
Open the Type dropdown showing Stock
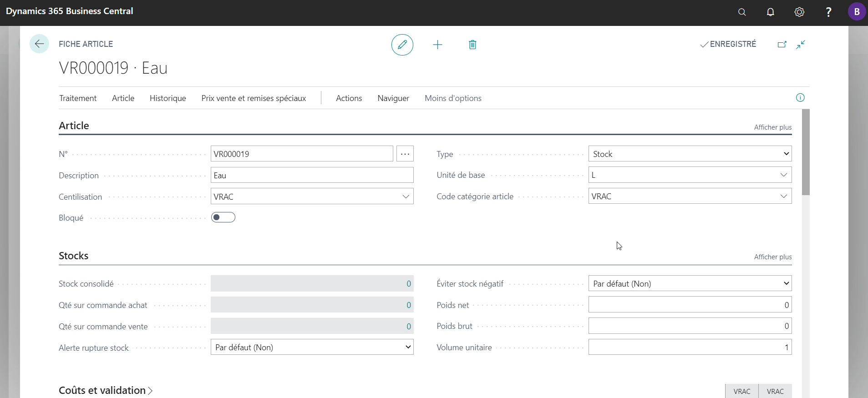(x=690, y=154)
